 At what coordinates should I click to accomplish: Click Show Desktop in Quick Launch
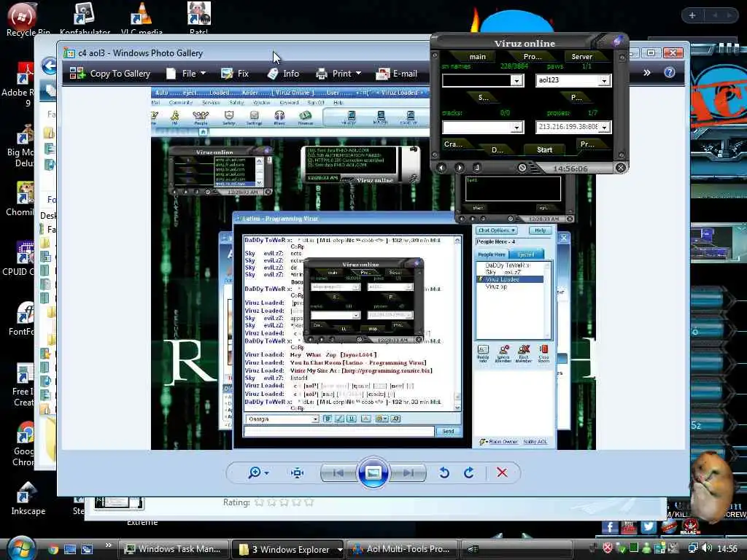pyautogui.click(x=70, y=550)
